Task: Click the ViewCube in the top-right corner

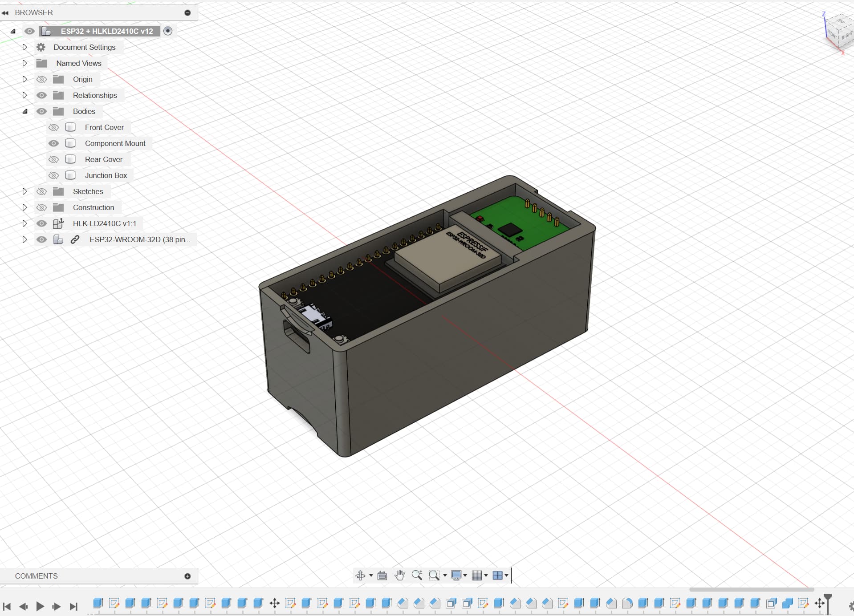Action: coord(839,31)
